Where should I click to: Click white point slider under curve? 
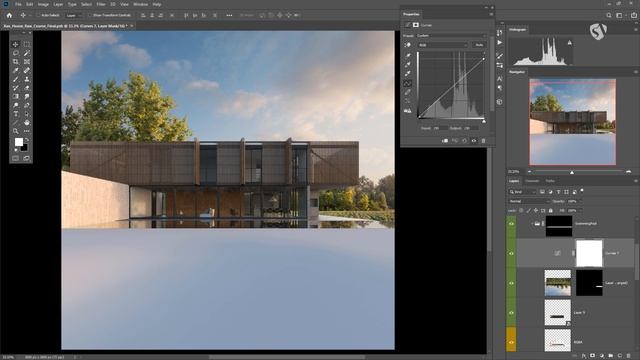click(x=484, y=121)
